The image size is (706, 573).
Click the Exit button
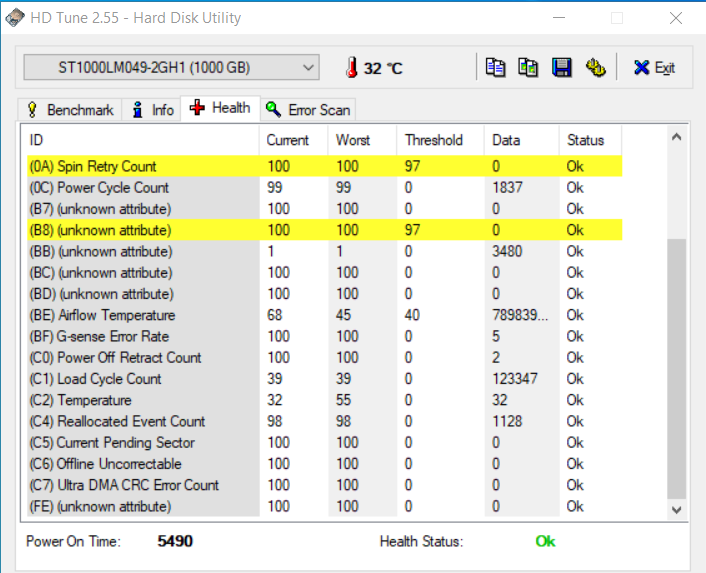tap(654, 68)
